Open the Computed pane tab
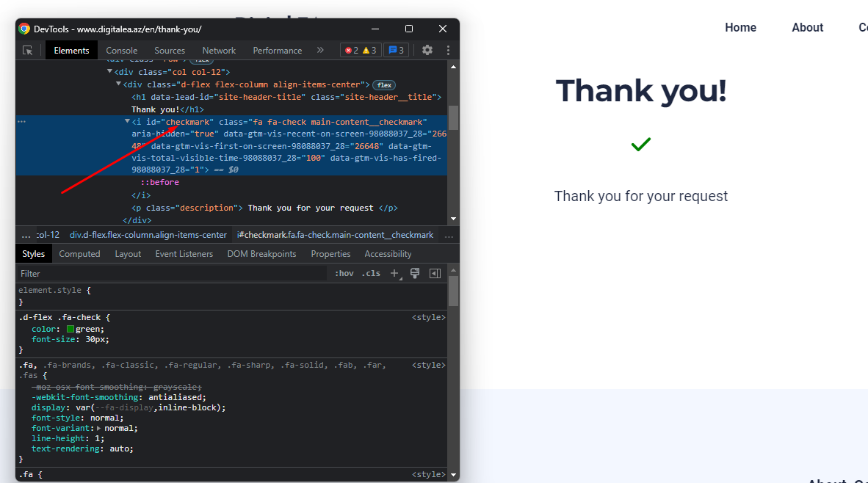This screenshot has height=483, width=868. click(80, 254)
